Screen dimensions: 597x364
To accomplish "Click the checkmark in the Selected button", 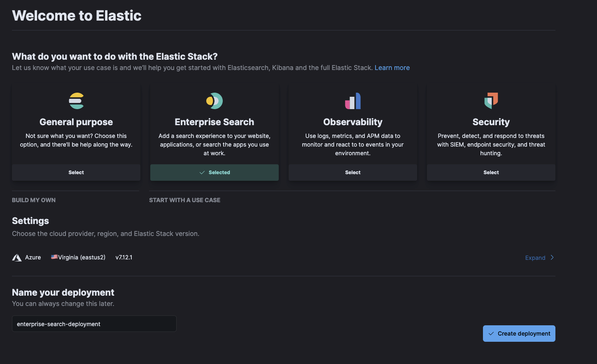I will tap(202, 173).
